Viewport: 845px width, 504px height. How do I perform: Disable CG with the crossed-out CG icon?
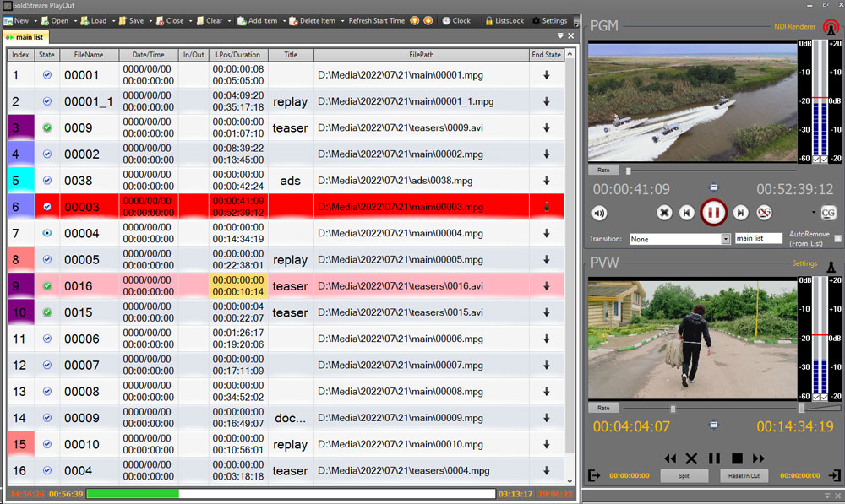pyautogui.click(x=764, y=213)
